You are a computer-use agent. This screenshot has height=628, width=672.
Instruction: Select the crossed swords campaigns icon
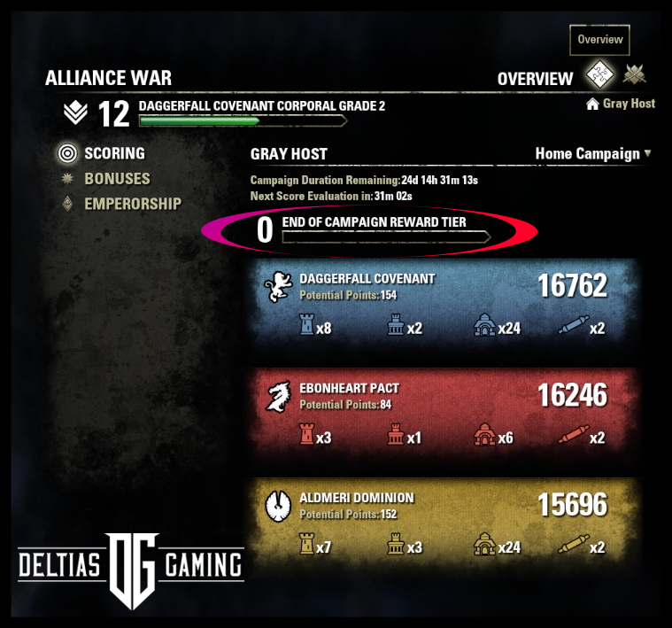click(x=634, y=74)
